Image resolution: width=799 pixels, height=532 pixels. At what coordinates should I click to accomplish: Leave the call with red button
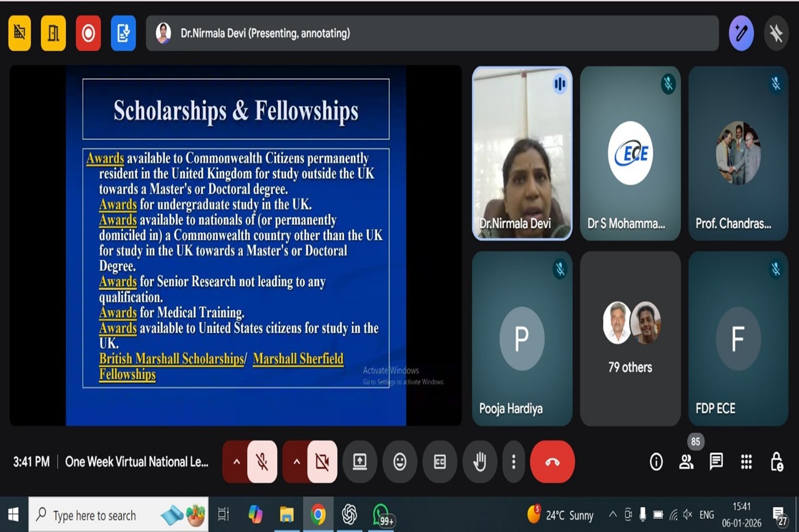point(552,462)
